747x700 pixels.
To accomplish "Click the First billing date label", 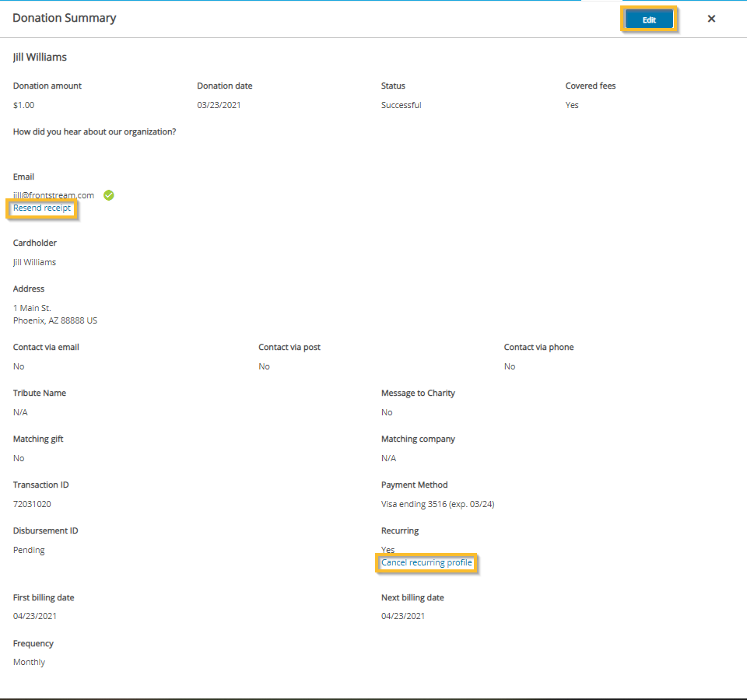I will pos(44,597).
